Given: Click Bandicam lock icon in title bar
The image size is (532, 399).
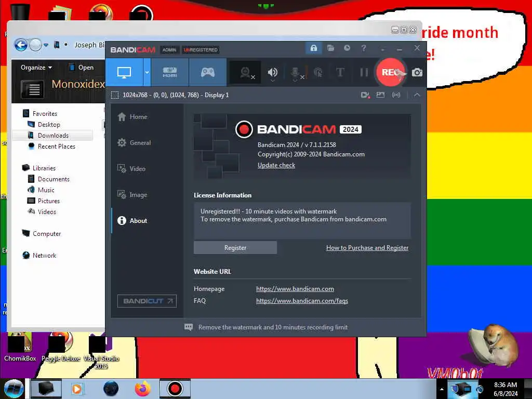Looking at the screenshot, I should (x=313, y=48).
